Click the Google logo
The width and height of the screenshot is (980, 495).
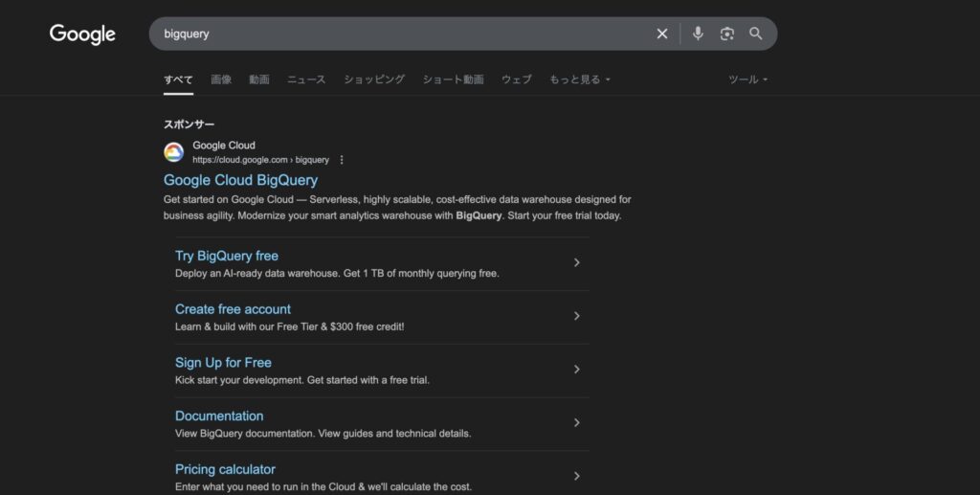click(82, 34)
